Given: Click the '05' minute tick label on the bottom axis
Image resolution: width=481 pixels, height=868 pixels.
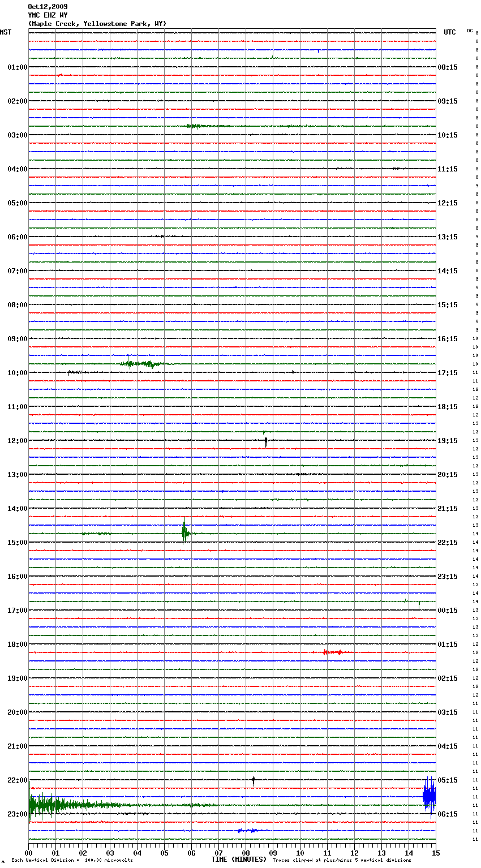Looking at the screenshot, I should 164,853.
